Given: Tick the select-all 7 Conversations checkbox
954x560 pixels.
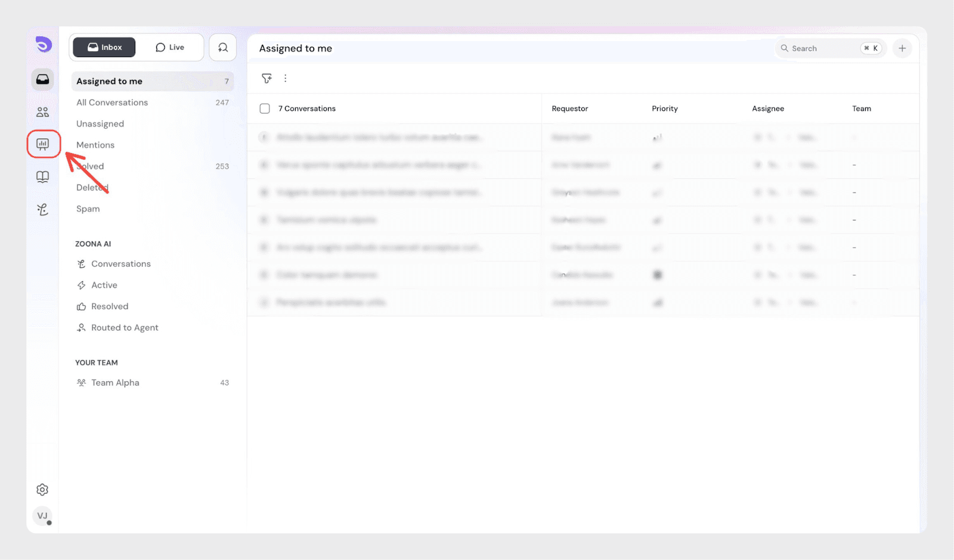Looking at the screenshot, I should [x=265, y=108].
